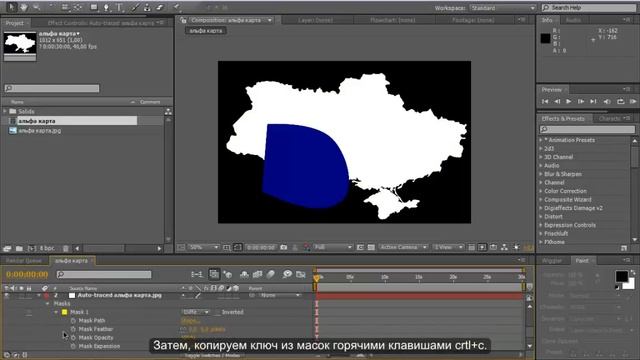Open the timeline composition mini-flowchart icon
This screenshot has width=640, height=360.
pyautogui.click(x=197, y=274)
